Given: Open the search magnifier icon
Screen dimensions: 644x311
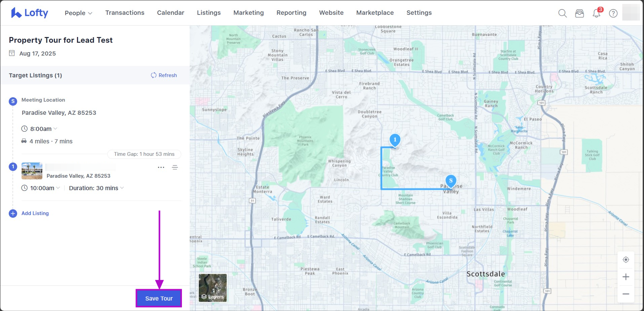Looking at the screenshot, I should tap(562, 13).
